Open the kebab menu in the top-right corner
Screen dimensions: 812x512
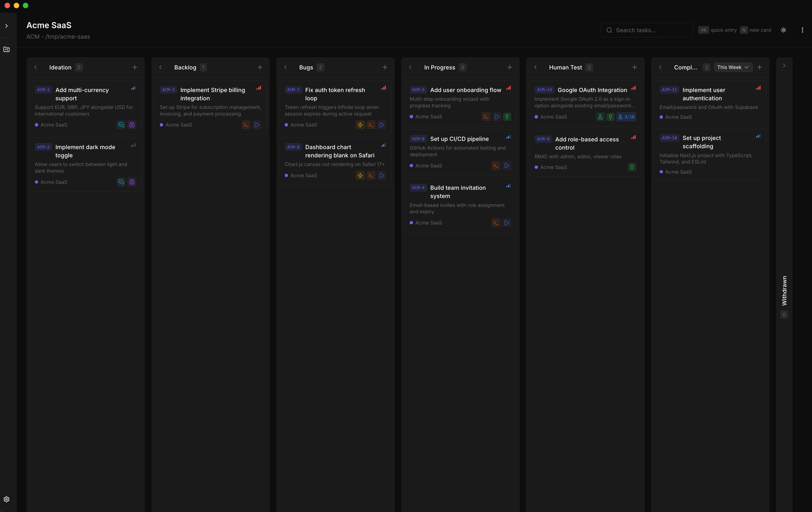tap(802, 30)
